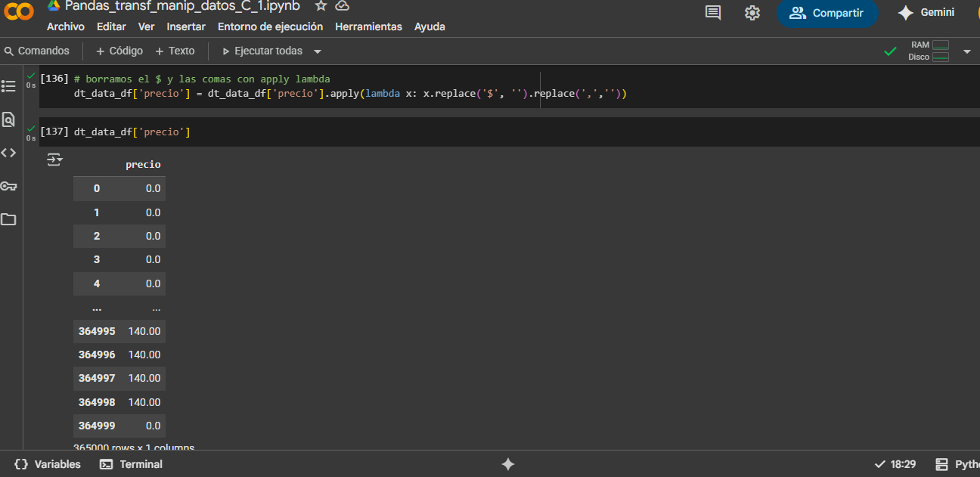This screenshot has width=980, height=477.
Task: Click the 0.0 value in row 3
Action: (x=153, y=259)
